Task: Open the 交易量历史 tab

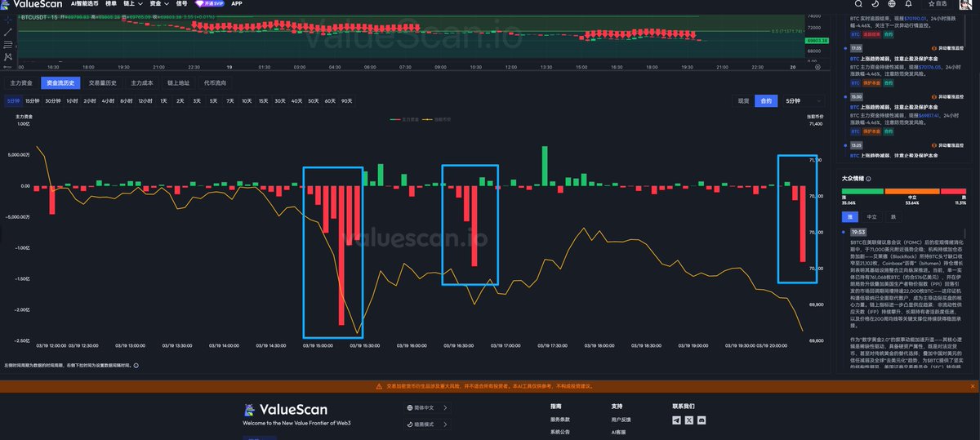Action: pyautogui.click(x=103, y=82)
